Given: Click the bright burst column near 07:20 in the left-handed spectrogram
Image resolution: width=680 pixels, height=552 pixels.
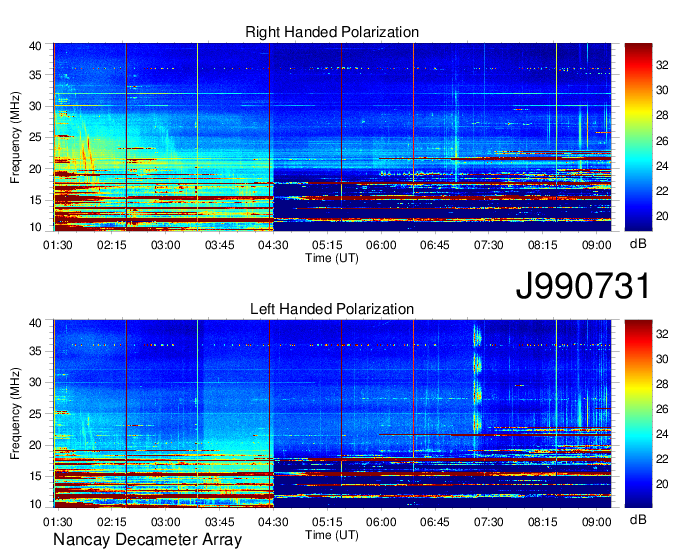Looking at the screenshot, I should [x=477, y=379].
